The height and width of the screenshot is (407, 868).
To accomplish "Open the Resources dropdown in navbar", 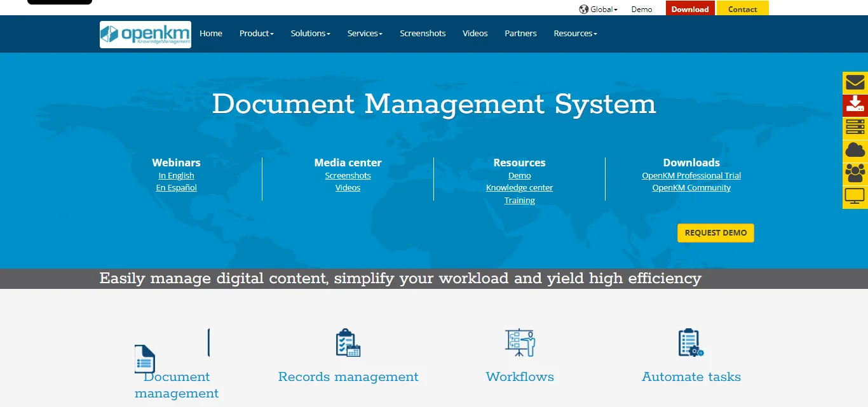I will tap(575, 34).
